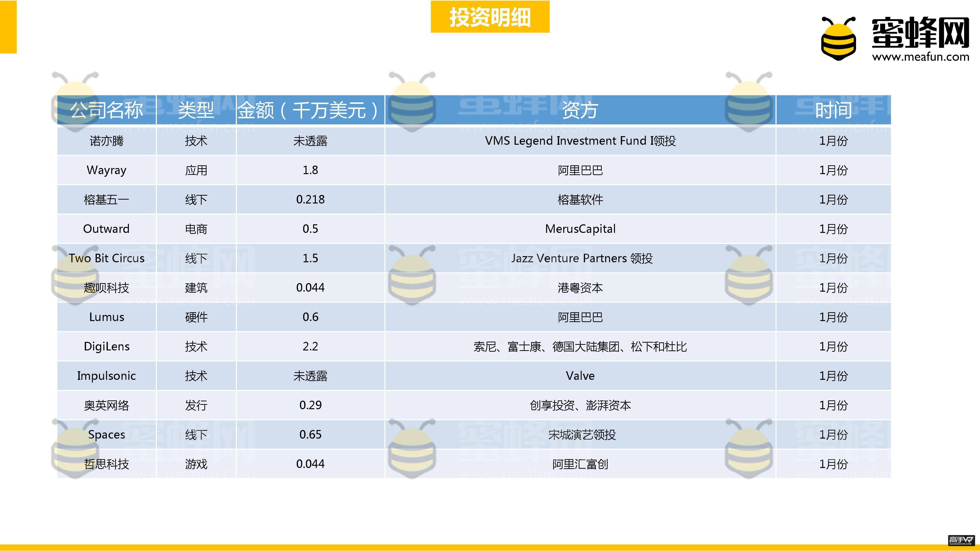The height and width of the screenshot is (551, 980).
Task: Click the VMS Legend Investment Fund I领投 cell
Action: (x=580, y=141)
